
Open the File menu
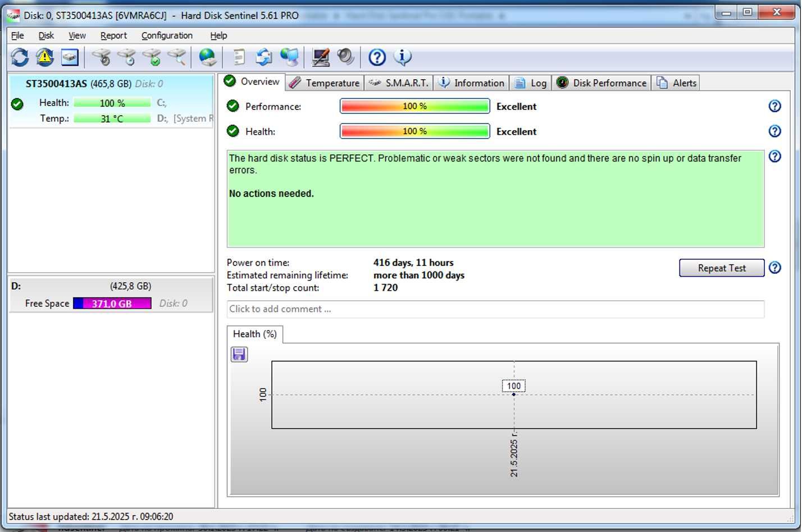pos(17,35)
